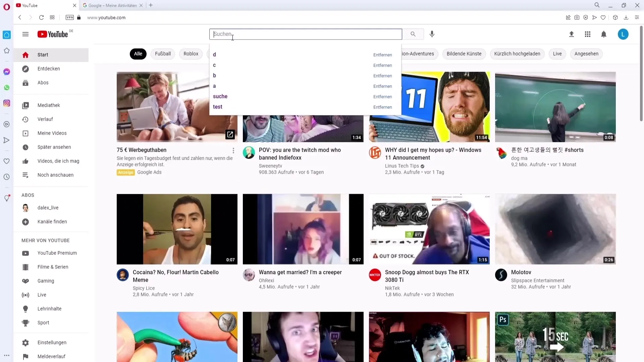The width and height of the screenshot is (644, 362).
Task: Select the Fußball (Football) filter tab
Action: click(162, 54)
